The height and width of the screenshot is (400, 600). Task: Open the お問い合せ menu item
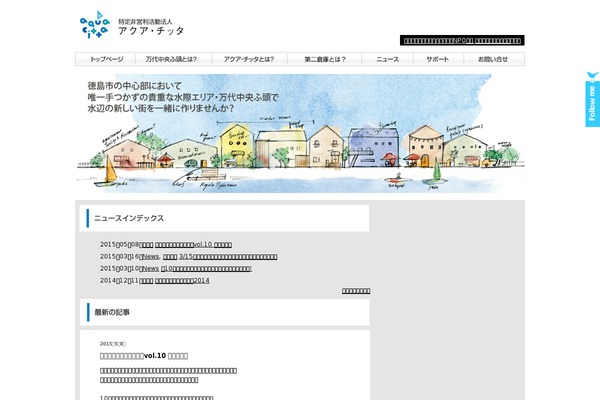tap(493, 59)
